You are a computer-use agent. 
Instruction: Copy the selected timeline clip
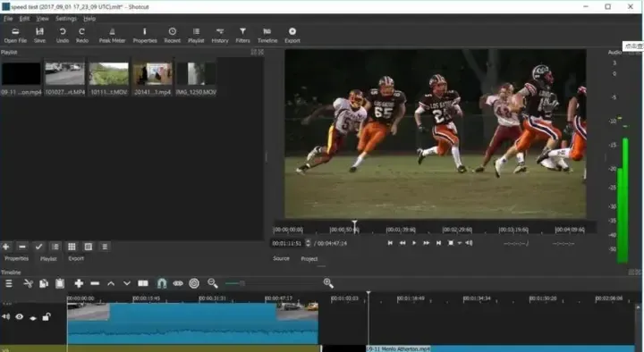(44, 283)
